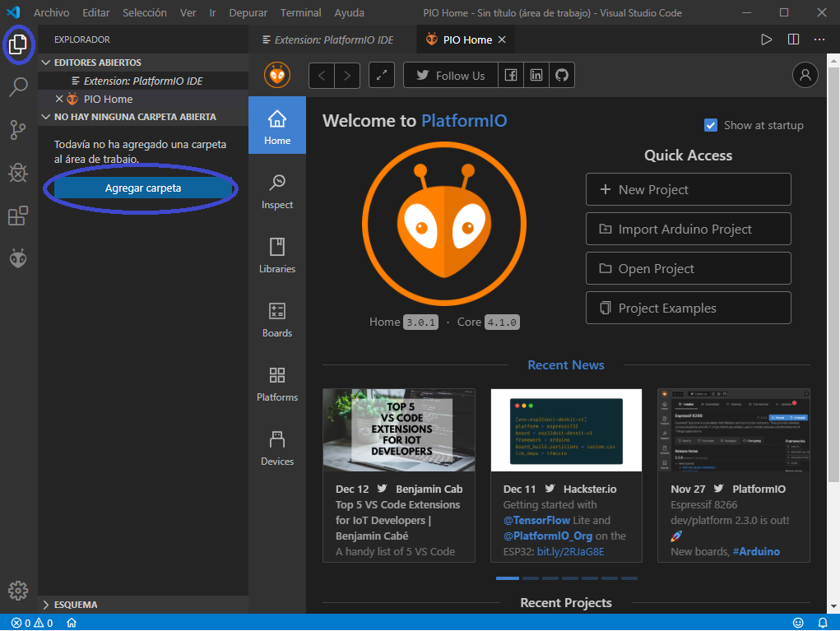Click the Agregar carpeta button
The height and width of the screenshot is (631, 840).
(143, 188)
